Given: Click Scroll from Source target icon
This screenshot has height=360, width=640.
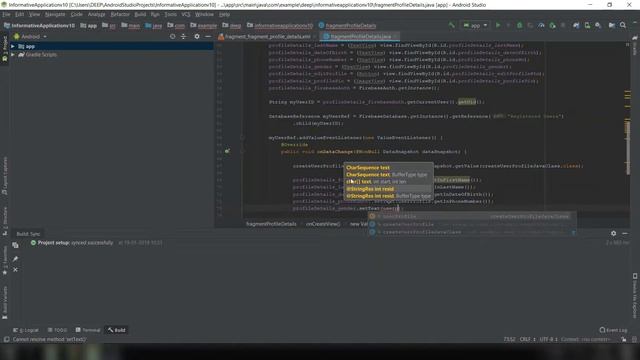Looking at the screenshot, I should point(172,36).
